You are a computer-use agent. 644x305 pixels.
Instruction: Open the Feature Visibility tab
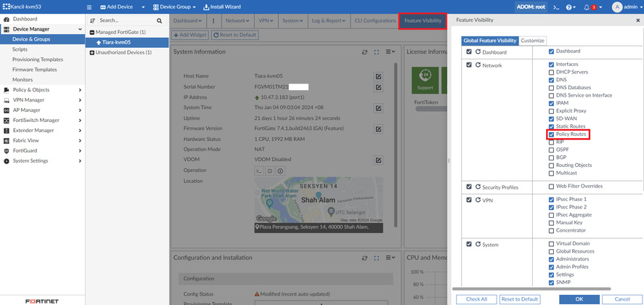423,21
